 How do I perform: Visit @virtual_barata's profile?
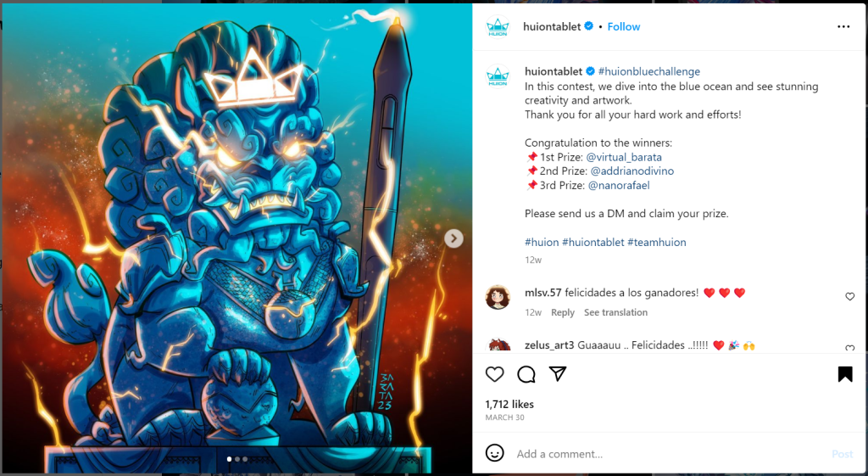[x=624, y=157]
